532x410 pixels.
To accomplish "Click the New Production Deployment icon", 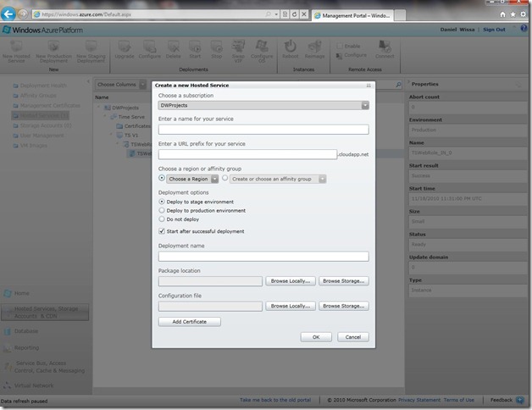I will click(x=55, y=47).
